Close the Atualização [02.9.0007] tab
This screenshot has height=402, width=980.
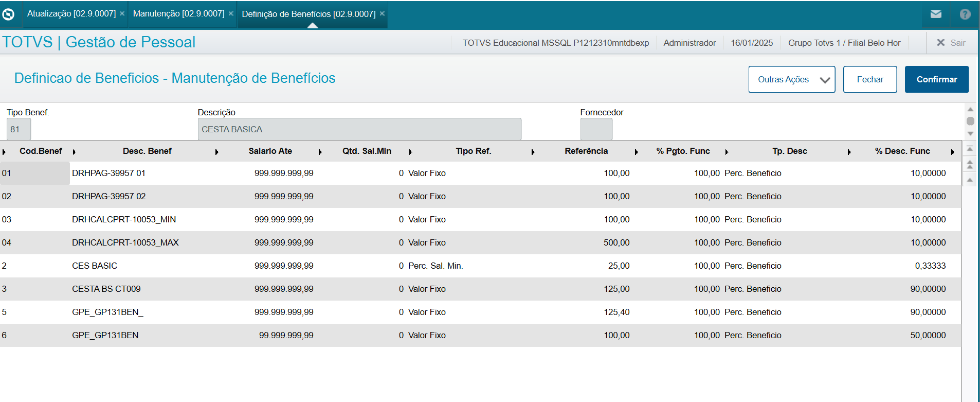tap(122, 13)
